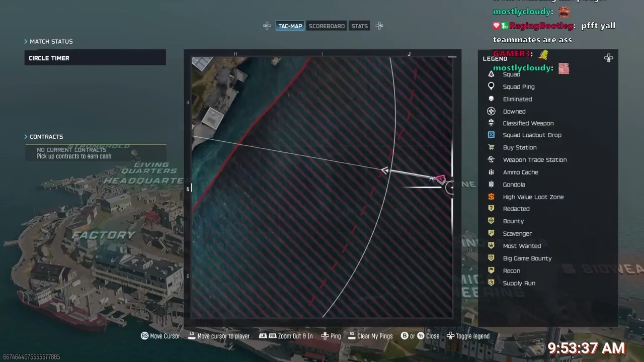This screenshot has height=362, width=644.
Task: Click the Weapon Trade Station icon
Action: tap(491, 159)
